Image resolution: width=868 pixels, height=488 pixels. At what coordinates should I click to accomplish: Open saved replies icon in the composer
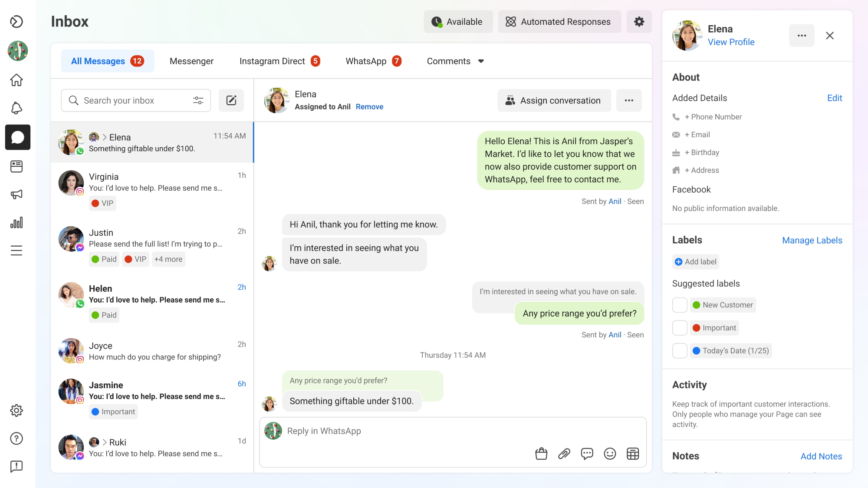pos(587,454)
